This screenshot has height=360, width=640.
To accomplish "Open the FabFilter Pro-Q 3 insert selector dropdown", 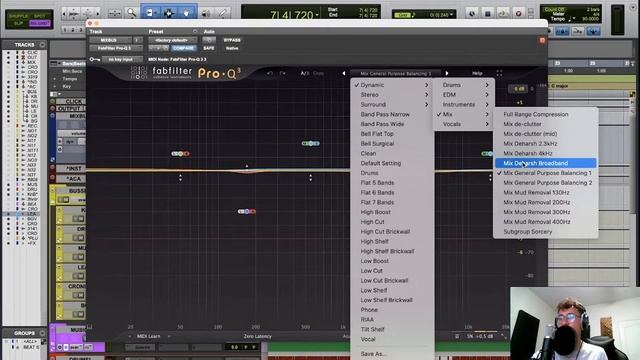I will tap(116, 48).
